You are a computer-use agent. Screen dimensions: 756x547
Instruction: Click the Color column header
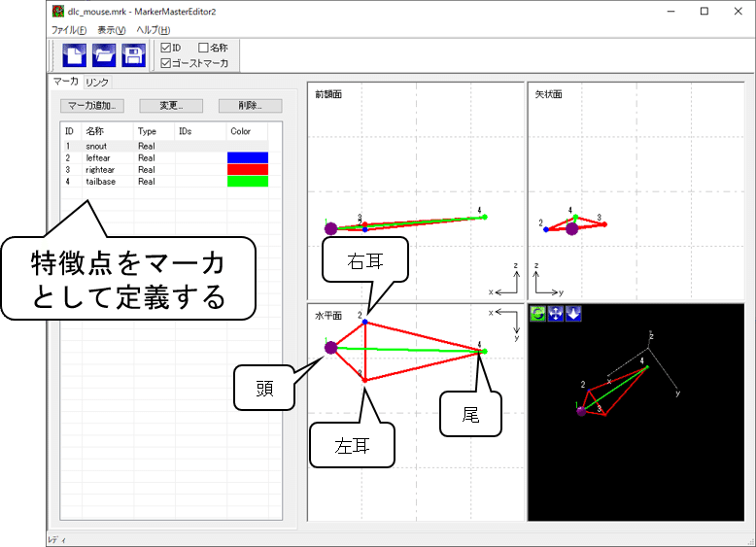click(x=247, y=131)
